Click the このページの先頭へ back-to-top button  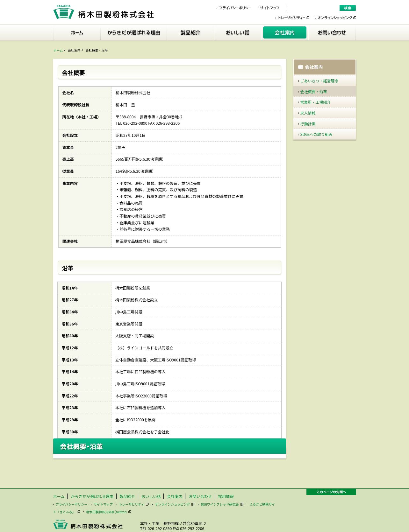331,492
